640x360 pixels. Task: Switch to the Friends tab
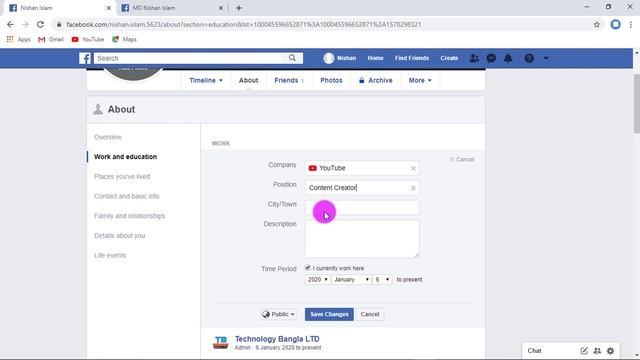pos(289,80)
